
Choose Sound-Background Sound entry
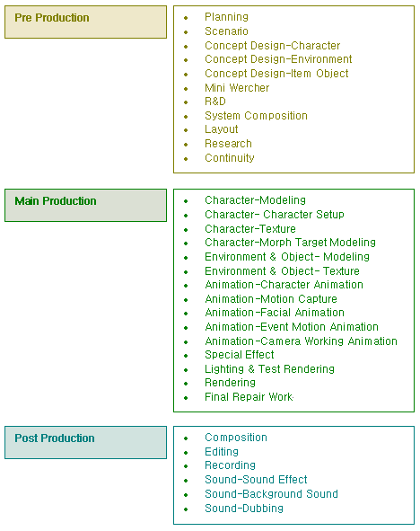tap(271, 494)
